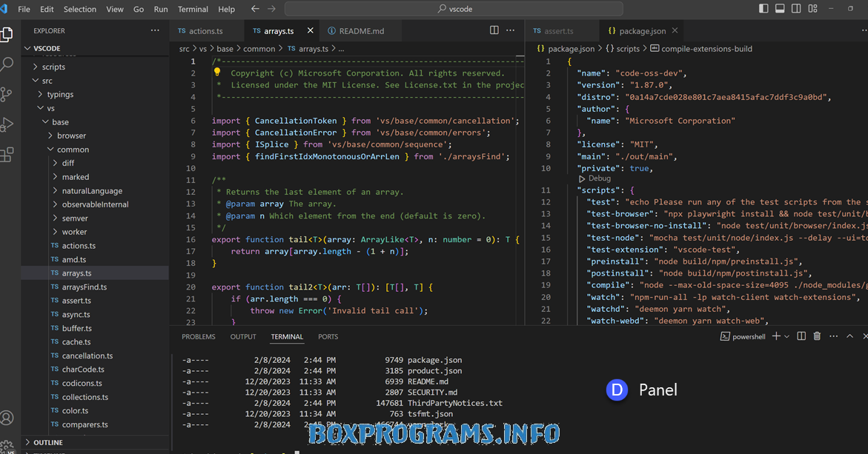Open the Terminal menu in menu bar

point(193,9)
